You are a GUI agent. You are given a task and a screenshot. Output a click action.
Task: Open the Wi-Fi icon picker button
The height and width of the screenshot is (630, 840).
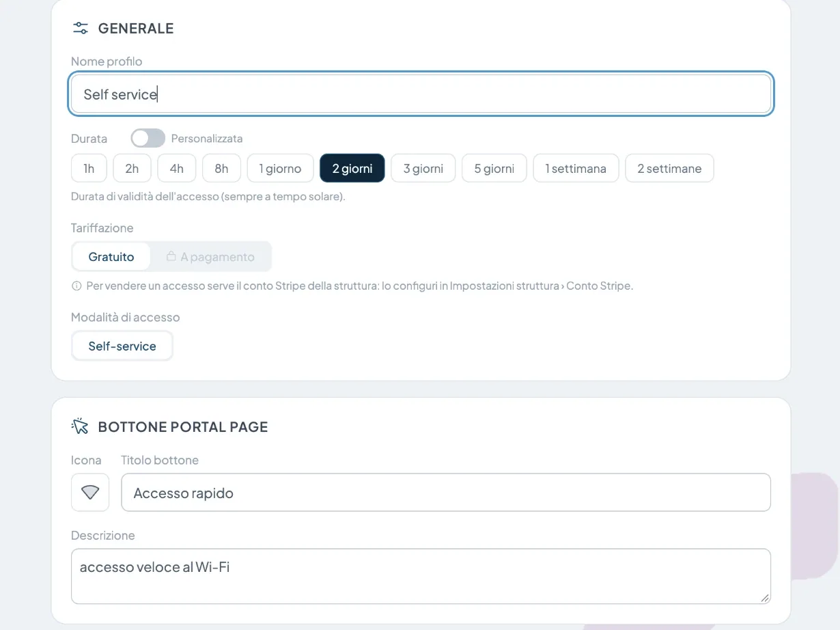(x=90, y=492)
